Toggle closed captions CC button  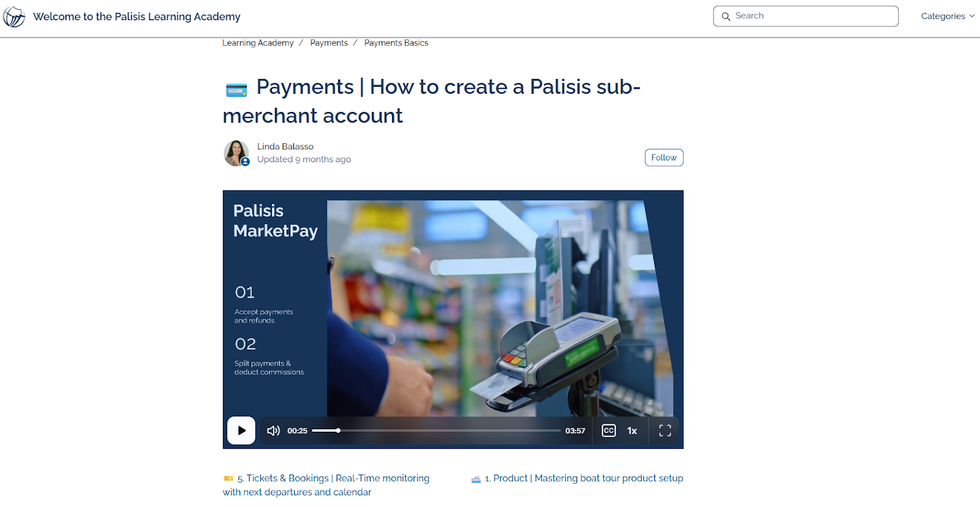608,430
